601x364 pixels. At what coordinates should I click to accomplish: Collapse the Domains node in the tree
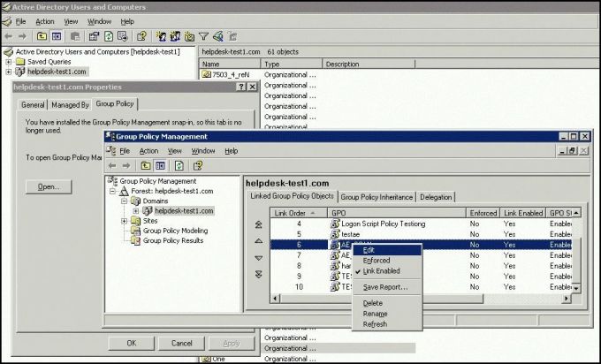(x=125, y=201)
